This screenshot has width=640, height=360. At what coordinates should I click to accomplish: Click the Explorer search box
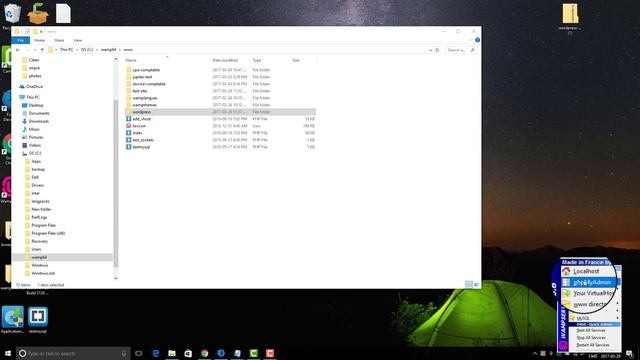460,50
